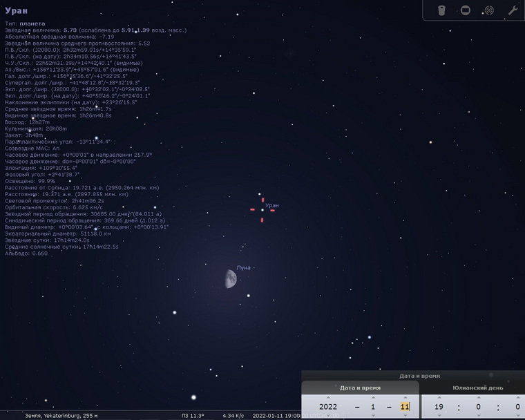Click the 'Экваториальный диаметр: 51118.0 км' line
The width and height of the screenshot is (525, 420).
(x=58, y=233)
